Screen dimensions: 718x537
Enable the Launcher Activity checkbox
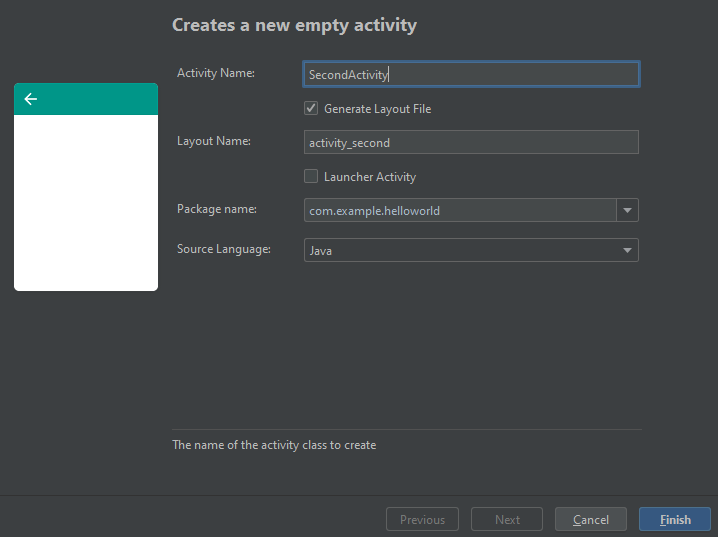point(311,177)
